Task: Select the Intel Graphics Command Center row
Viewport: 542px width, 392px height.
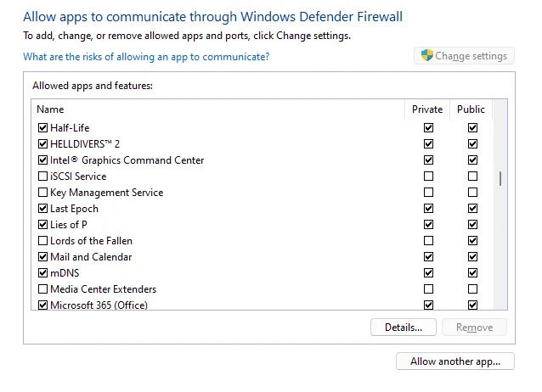Action: coord(127,160)
